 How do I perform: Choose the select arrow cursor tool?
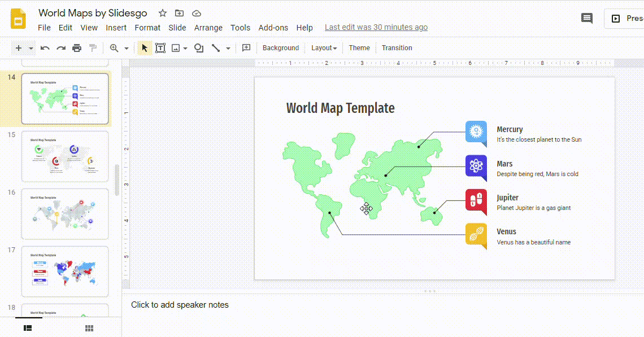pos(144,48)
